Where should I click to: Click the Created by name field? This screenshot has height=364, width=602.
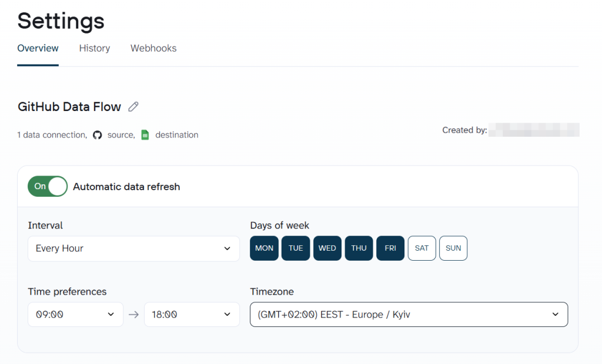tap(534, 130)
